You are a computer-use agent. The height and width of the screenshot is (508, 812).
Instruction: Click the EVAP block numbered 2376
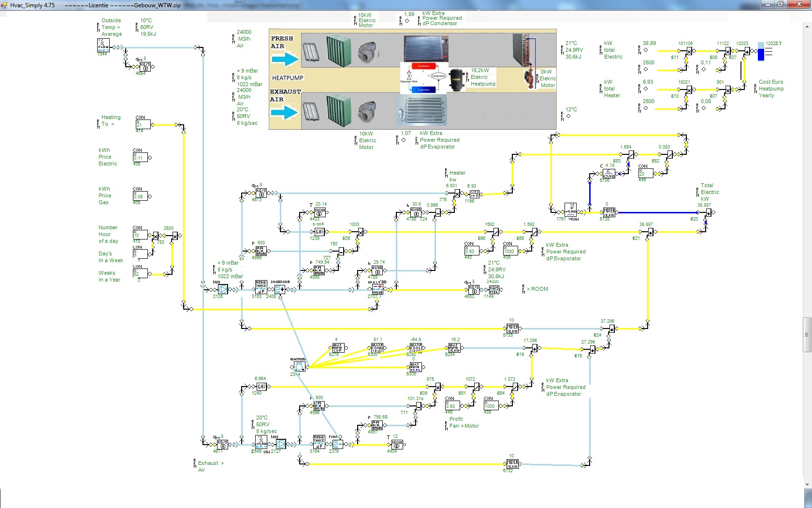click(337, 444)
